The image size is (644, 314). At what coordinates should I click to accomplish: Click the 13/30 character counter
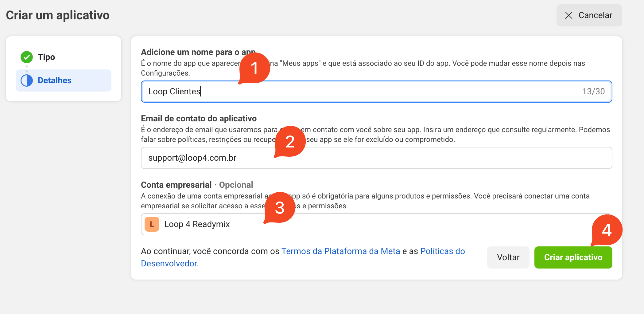[x=593, y=92]
